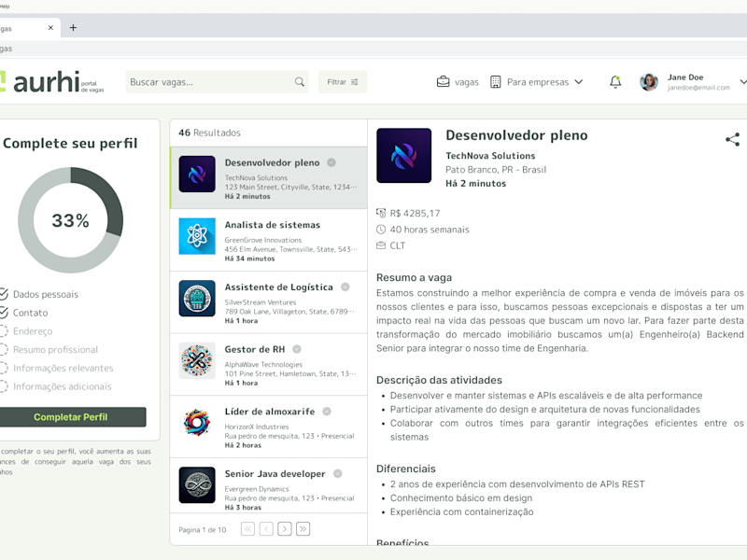Open the Analista de sistemas listing

tap(268, 241)
